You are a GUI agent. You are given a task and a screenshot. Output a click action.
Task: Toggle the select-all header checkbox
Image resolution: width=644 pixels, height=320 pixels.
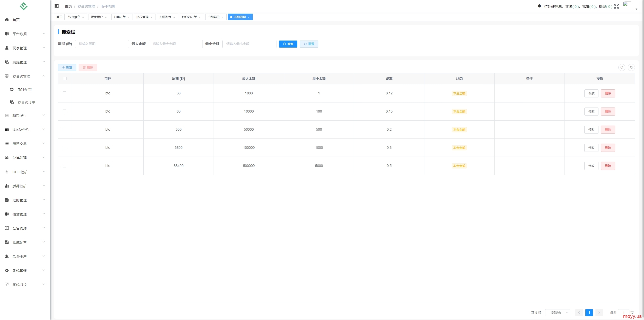(65, 79)
